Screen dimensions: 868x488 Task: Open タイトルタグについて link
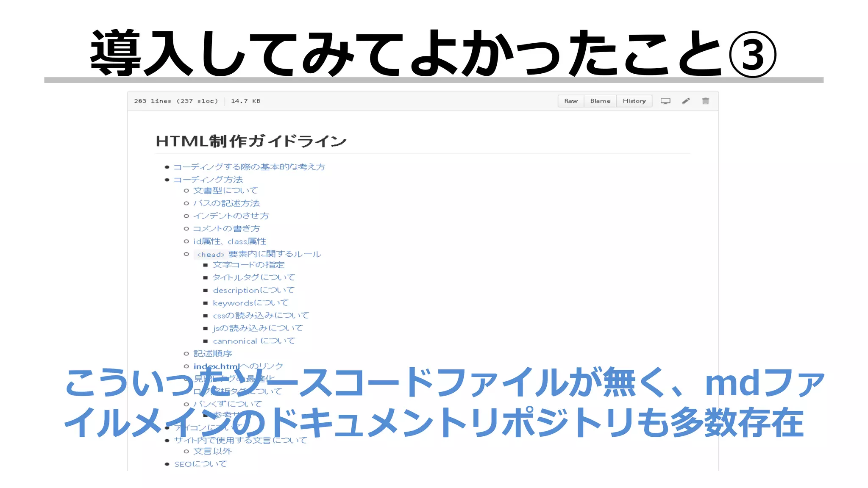(x=253, y=277)
